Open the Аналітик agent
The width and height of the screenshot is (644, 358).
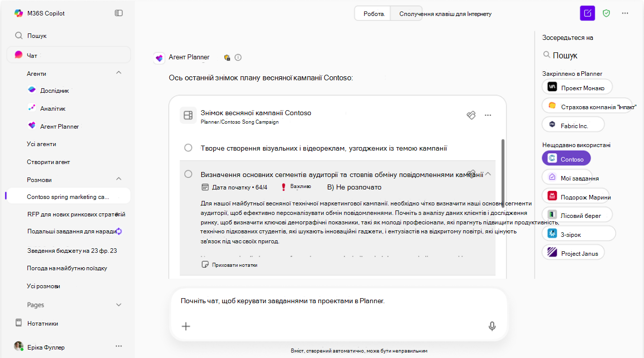(53, 108)
